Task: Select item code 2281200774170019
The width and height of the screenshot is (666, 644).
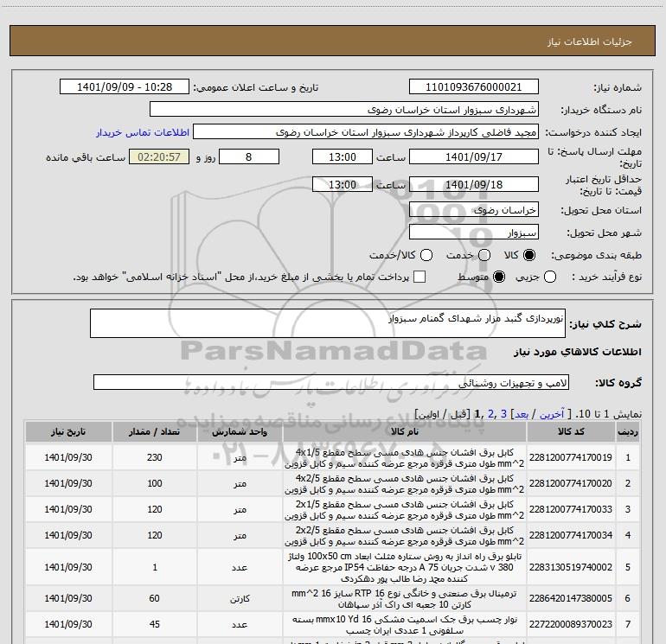Action: click(571, 457)
